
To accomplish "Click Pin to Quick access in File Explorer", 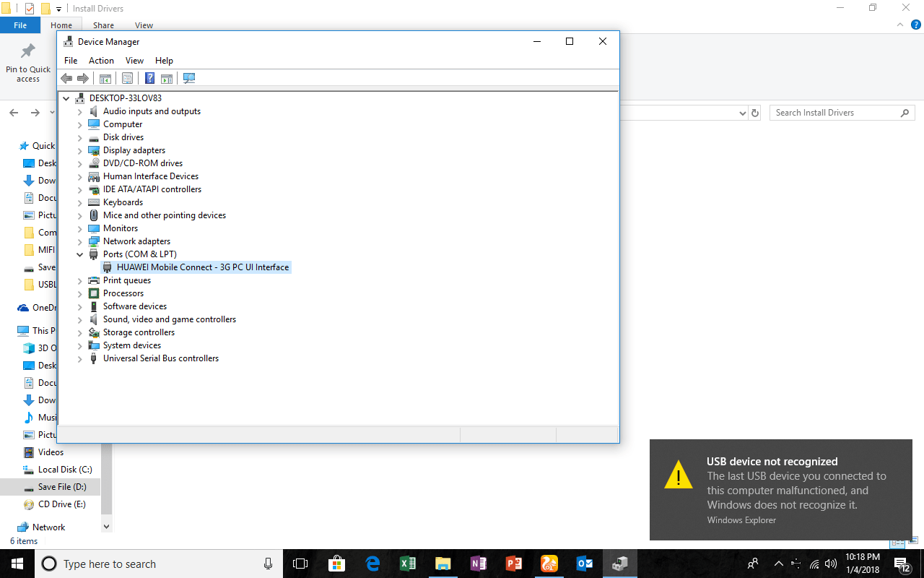I will click(x=28, y=63).
